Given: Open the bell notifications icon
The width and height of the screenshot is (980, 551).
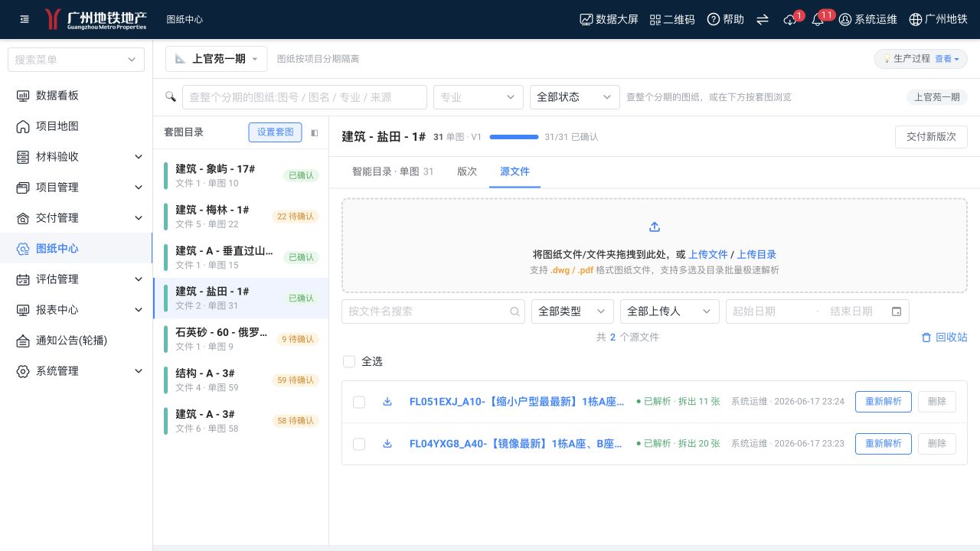Looking at the screenshot, I should tap(818, 20).
